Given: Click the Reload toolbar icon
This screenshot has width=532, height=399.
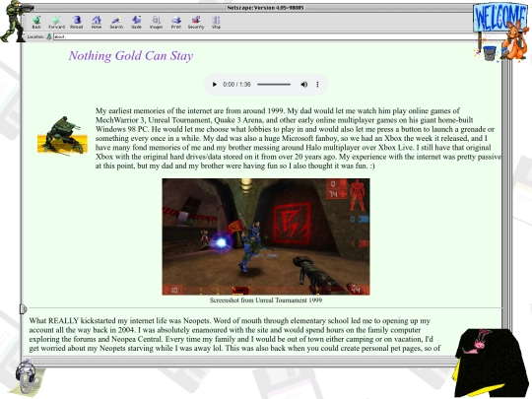Looking at the screenshot, I should [76, 23].
